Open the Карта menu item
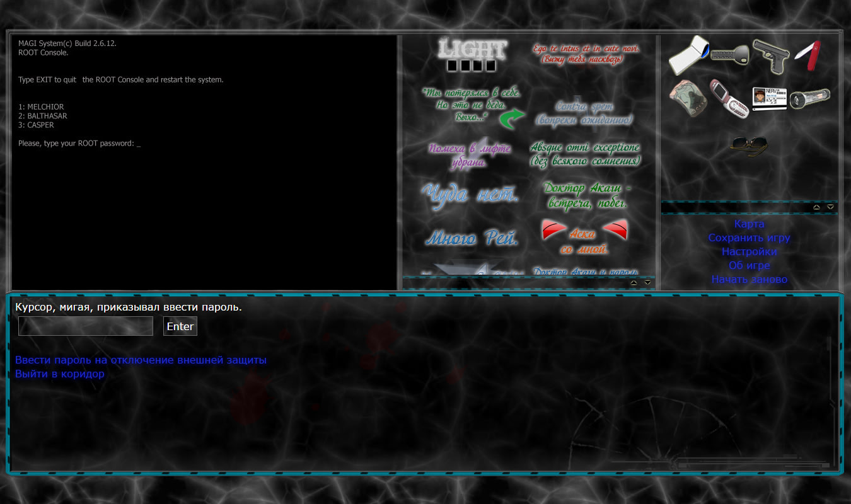Image resolution: width=851 pixels, height=504 pixels. click(749, 224)
